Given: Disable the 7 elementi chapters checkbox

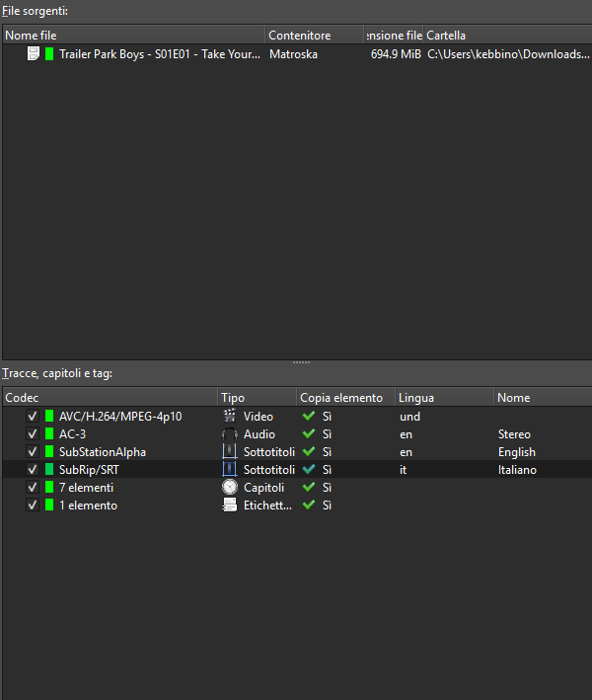Looking at the screenshot, I should click(x=33, y=488).
